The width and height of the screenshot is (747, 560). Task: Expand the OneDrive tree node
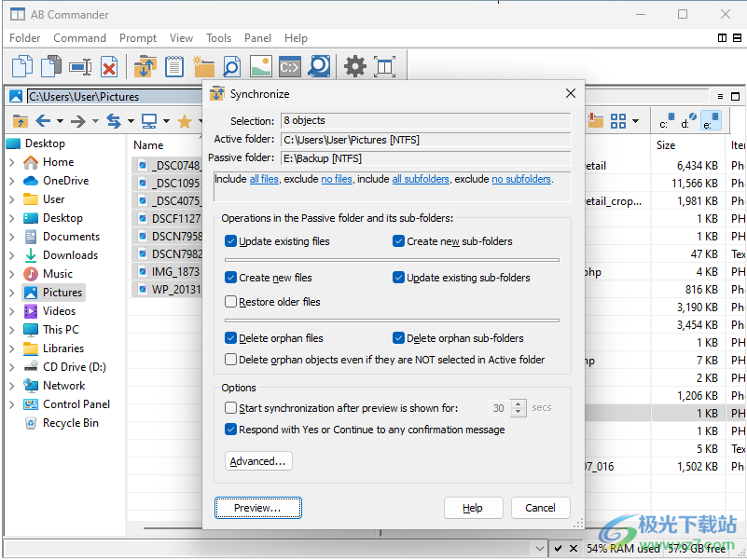[x=12, y=181]
